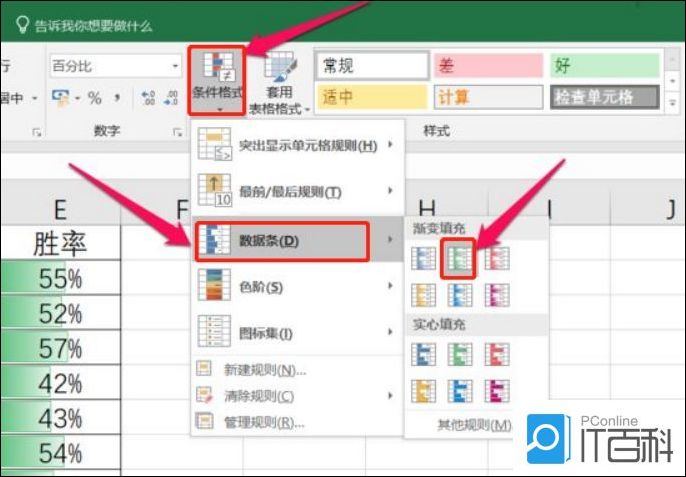This screenshot has width=686, height=477.
Task: Open Color Scales (色阶) submenu
Action: pyautogui.click(x=297, y=287)
